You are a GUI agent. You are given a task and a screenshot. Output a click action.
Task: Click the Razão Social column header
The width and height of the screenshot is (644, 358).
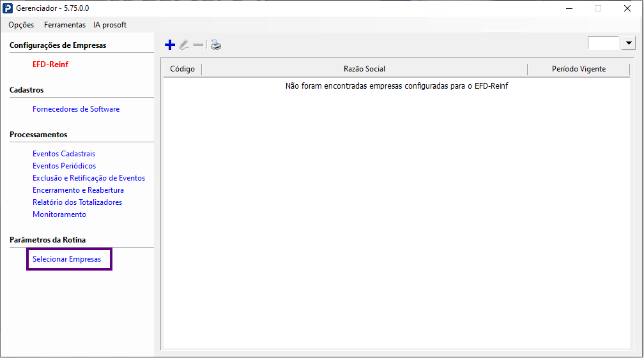pos(364,69)
